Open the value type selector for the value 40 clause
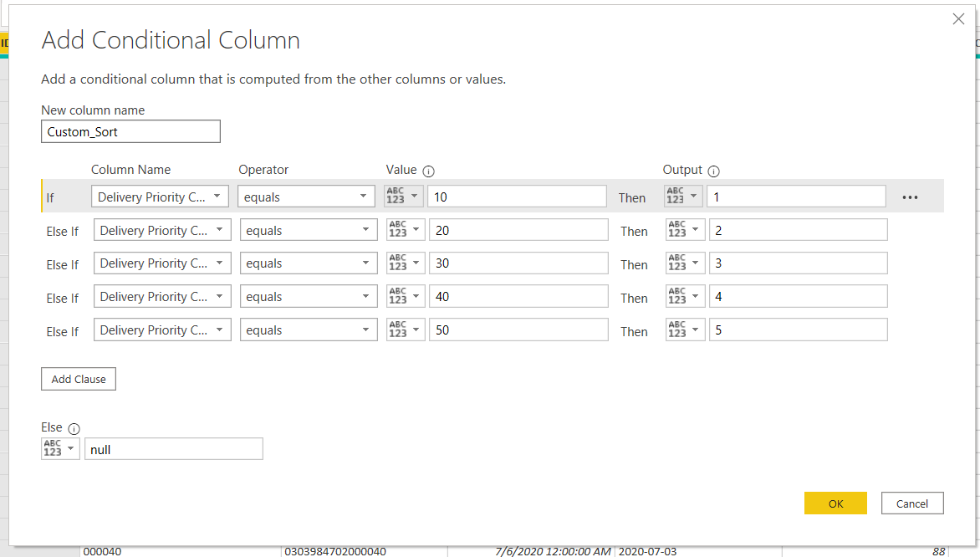Screen dimensions: 980x557 coord(406,296)
